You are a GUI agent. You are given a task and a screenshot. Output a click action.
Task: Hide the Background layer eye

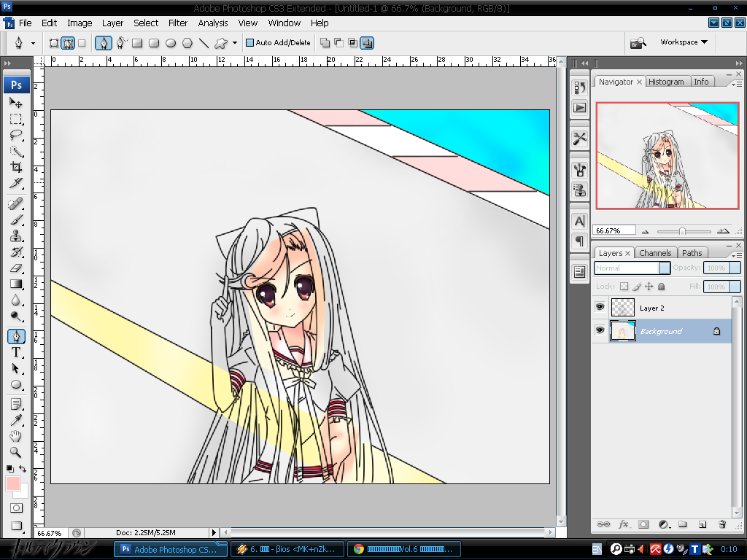pyautogui.click(x=600, y=330)
